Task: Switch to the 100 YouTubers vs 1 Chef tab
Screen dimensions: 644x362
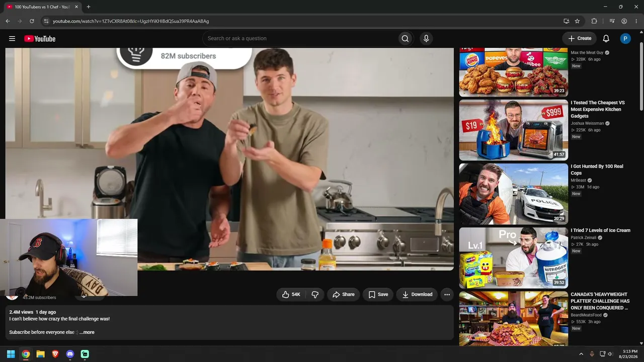Action: pos(42,7)
